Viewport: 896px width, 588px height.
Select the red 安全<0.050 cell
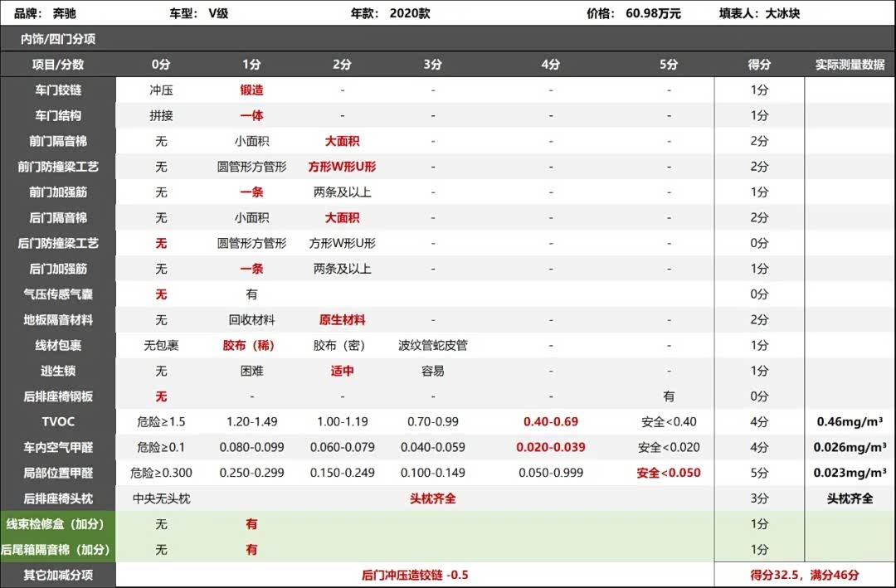669,474
